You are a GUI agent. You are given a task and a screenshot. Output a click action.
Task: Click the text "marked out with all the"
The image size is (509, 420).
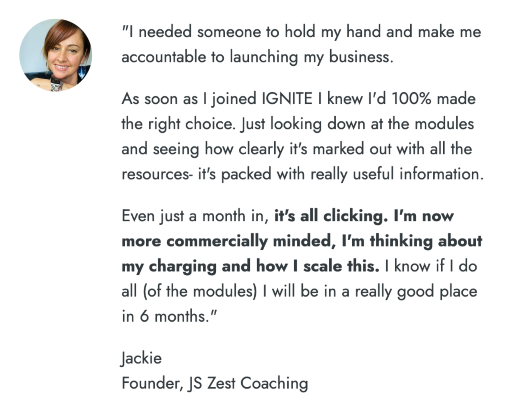[x=392, y=149]
